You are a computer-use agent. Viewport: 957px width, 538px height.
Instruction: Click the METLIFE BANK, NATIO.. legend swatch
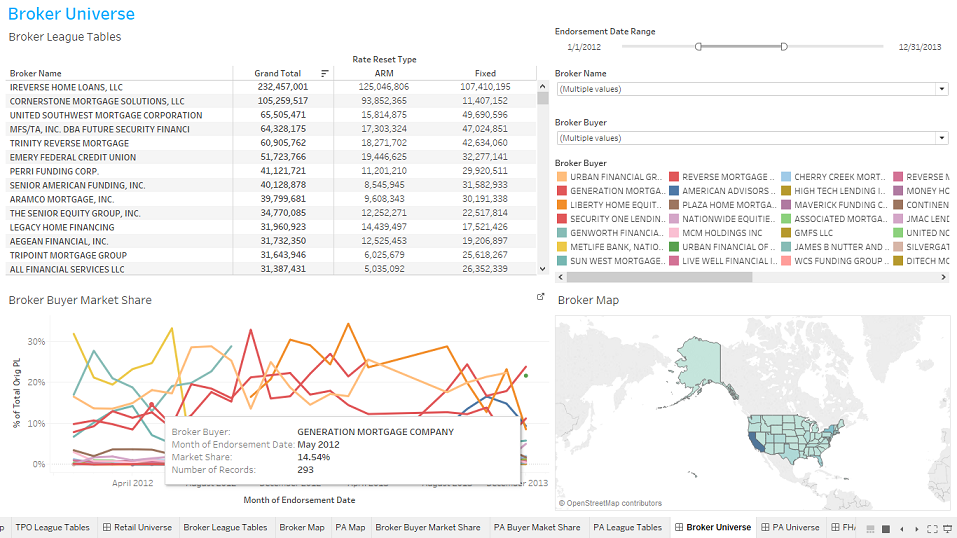[562, 247]
